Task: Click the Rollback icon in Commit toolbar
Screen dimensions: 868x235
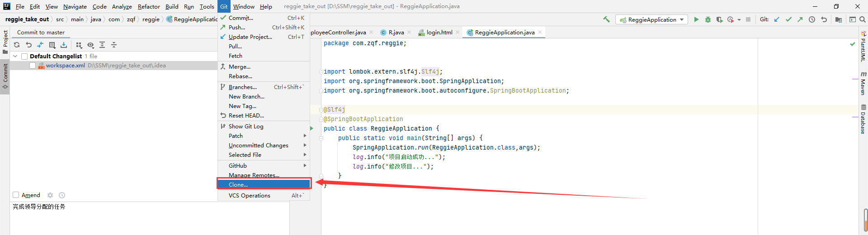Action: pyautogui.click(x=28, y=45)
